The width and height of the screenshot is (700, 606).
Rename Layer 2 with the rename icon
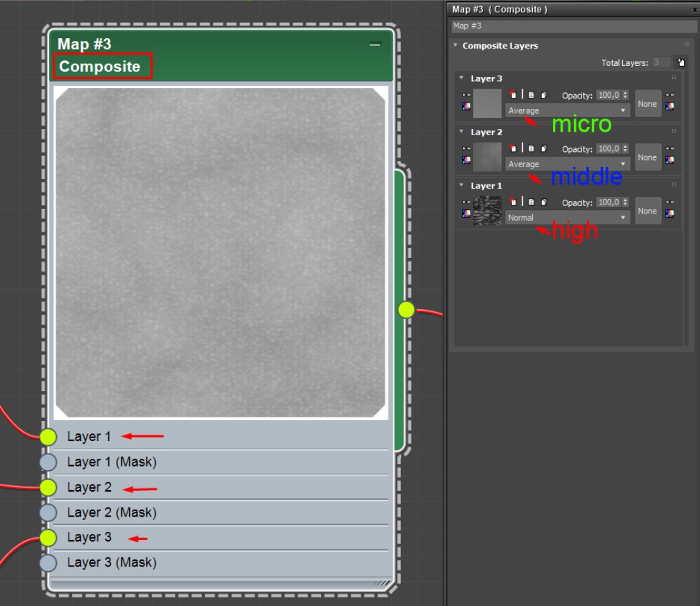(x=531, y=148)
